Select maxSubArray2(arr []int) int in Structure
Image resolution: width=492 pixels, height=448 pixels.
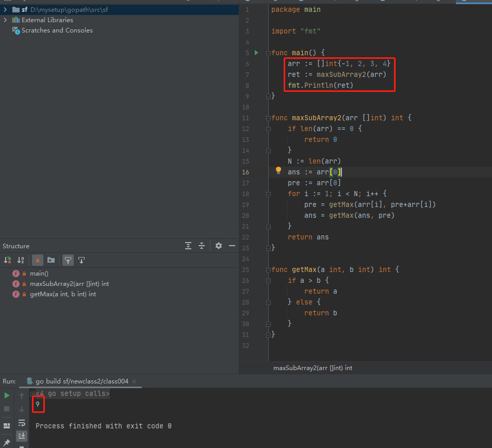[69, 284]
